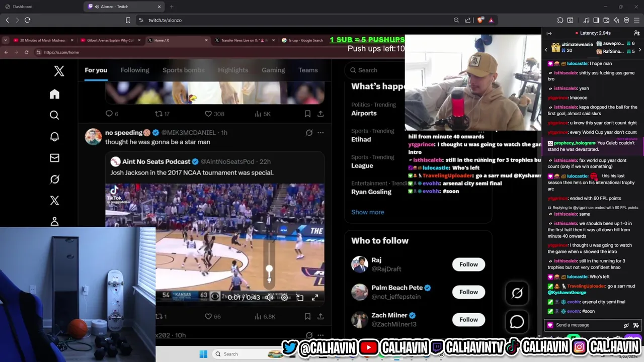Show previous gift leaderboard entries
The height and width of the screenshot is (362, 644).
(x=546, y=50)
